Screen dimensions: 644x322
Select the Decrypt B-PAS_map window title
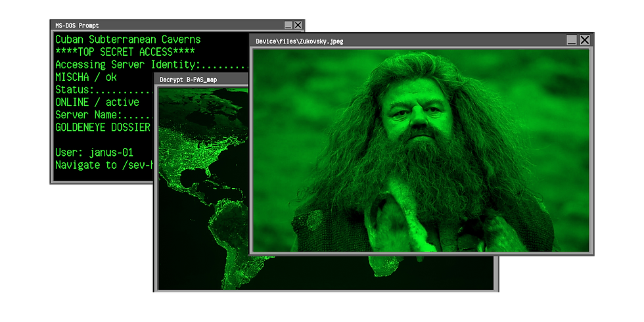188,80
